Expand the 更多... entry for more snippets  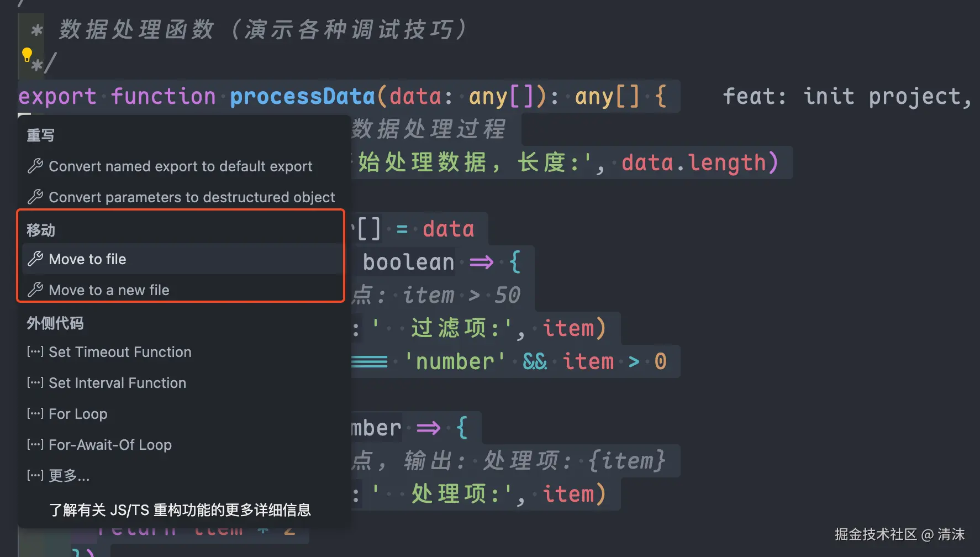[x=69, y=476]
